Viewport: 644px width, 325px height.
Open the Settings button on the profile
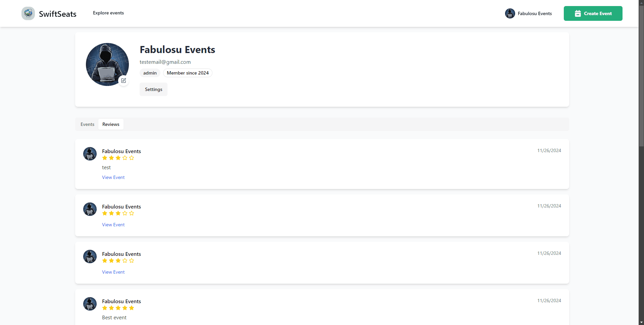153,89
